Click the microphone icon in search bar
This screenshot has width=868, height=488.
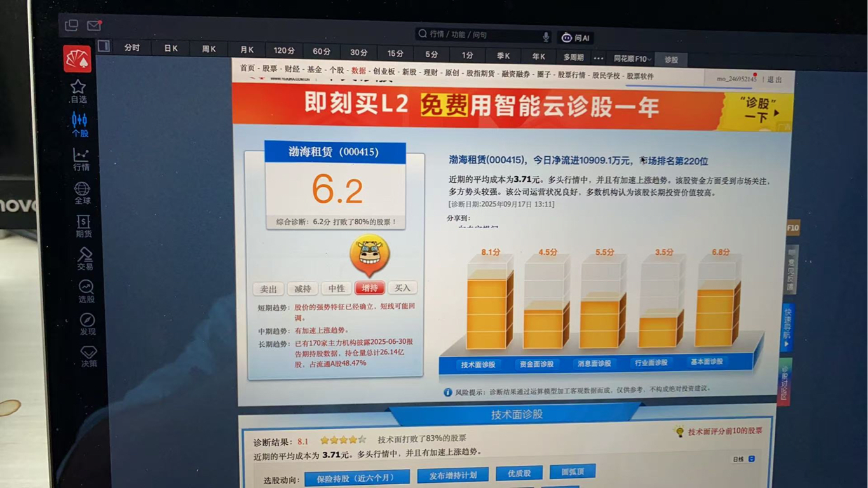click(x=545, y=36)
